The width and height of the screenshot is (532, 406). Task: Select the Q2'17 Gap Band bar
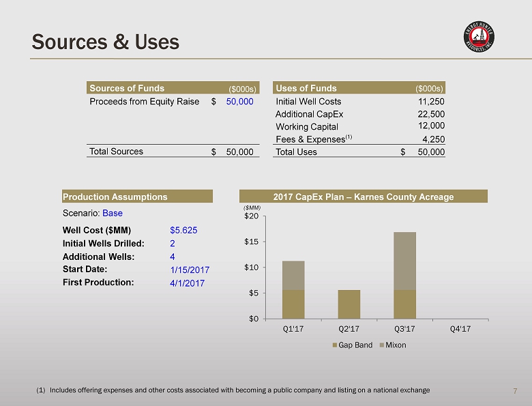(349, 304)
